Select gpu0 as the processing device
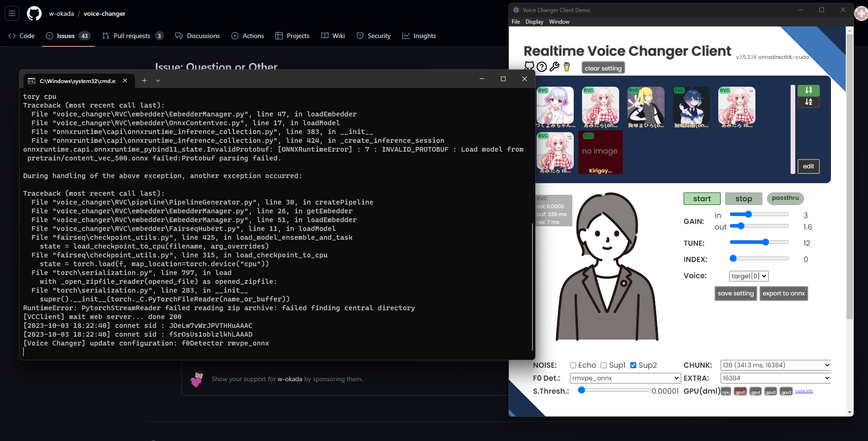 coord(740,391)
